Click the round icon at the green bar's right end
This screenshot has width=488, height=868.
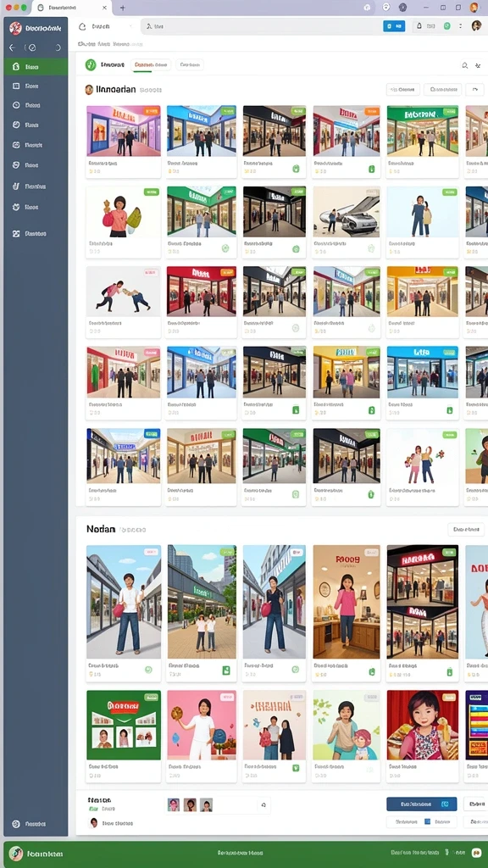click(476, 853)
